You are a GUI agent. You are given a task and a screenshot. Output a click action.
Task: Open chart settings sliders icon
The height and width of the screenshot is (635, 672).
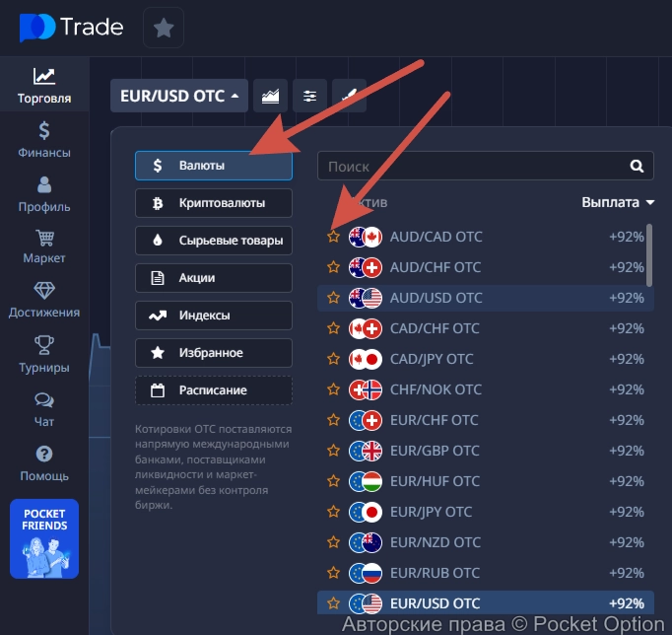tap(310, 96)
